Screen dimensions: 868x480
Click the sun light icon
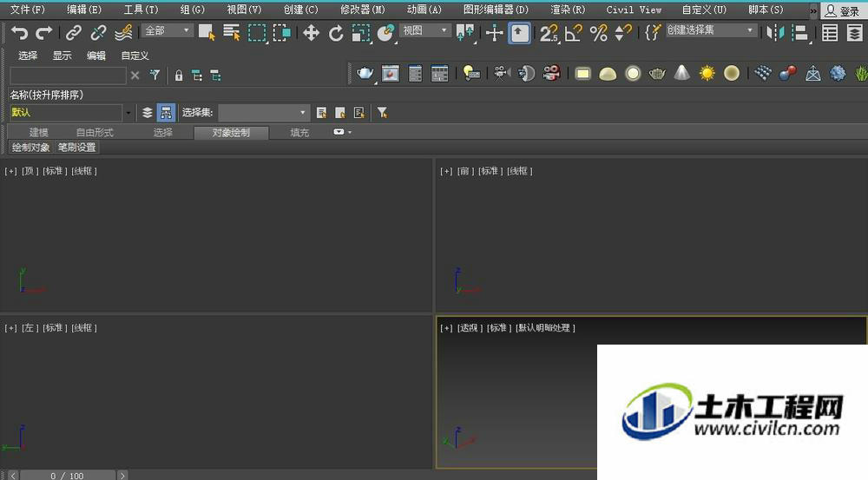coord(707,73)
